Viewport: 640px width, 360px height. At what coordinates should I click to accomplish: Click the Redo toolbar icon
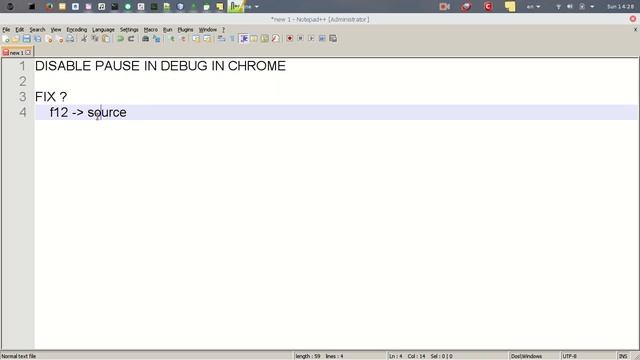pos(131,39)
